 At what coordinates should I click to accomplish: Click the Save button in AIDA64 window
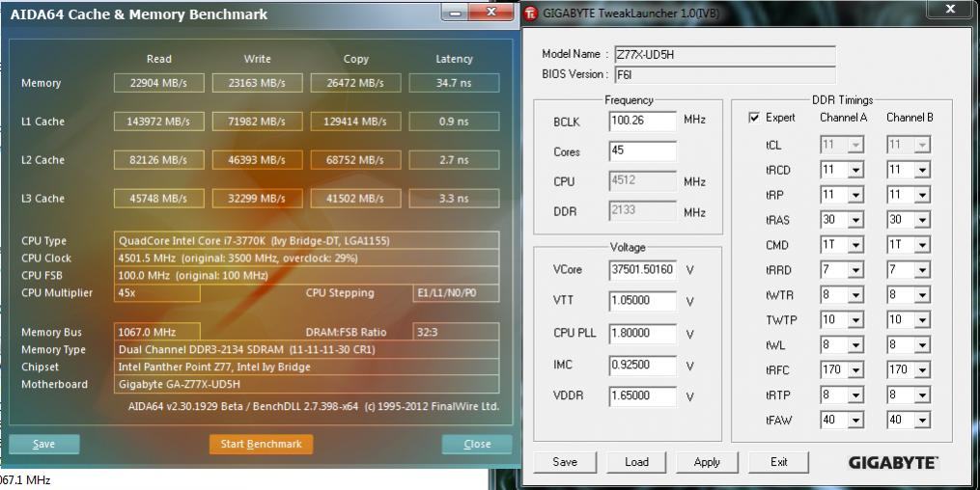pyautogui.click(x=43, y=444)
